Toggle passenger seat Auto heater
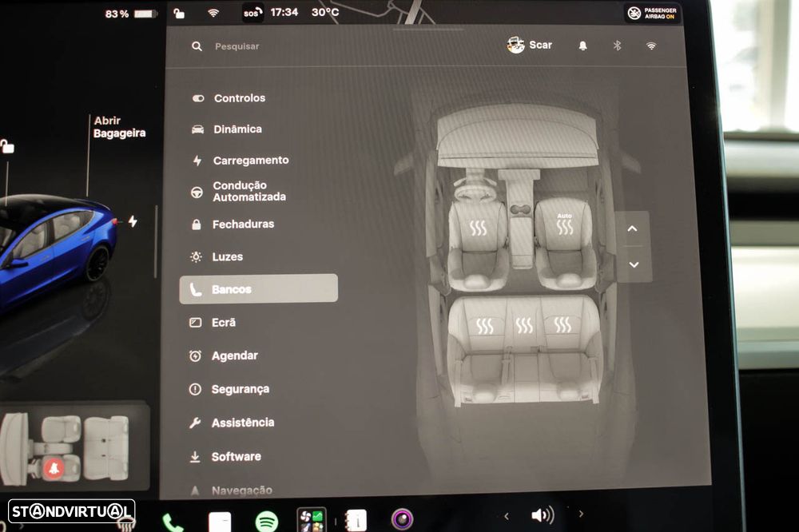Viewport: 799px width, 532px height. pos(565,224)
